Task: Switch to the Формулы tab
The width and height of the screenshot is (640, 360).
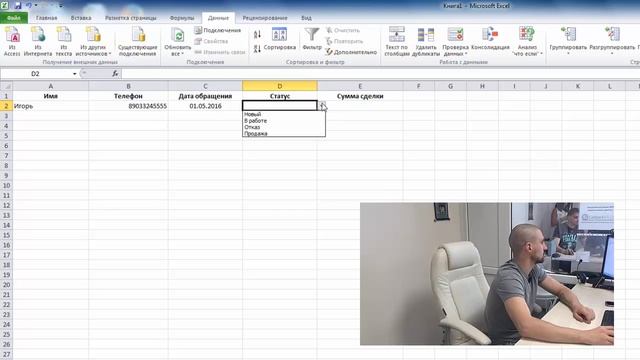Action: [x=182, y=18]
